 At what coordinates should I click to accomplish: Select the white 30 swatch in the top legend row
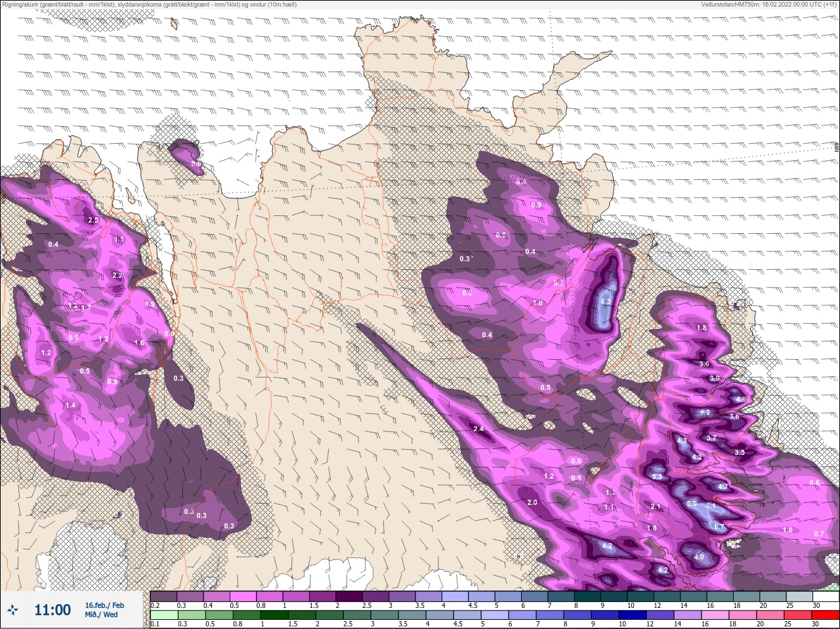click(826, 596)
